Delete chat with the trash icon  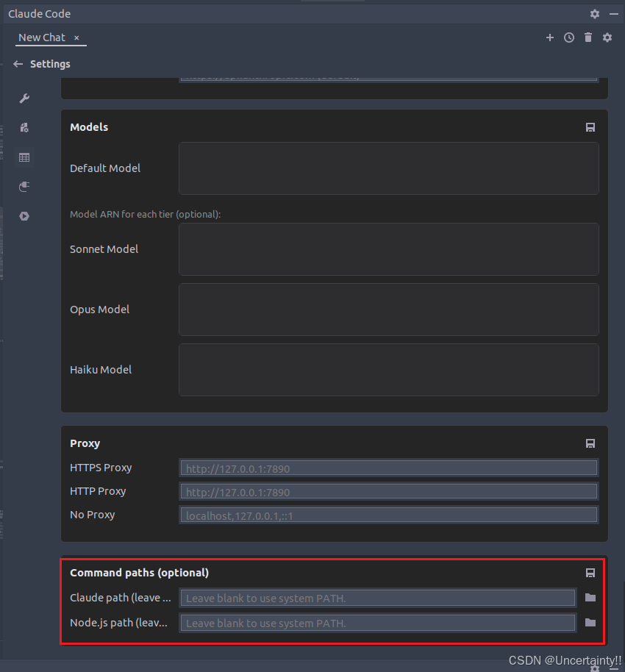(x=588, y=37)
